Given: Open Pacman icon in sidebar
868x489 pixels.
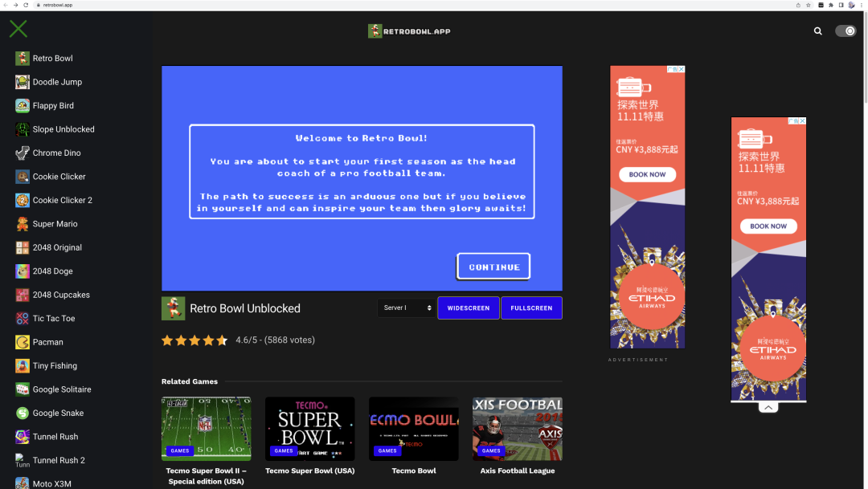Looking at the screenshot, I should coord(23,342).
